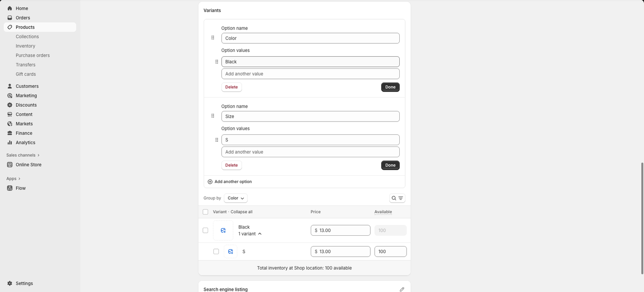Open Inventory in the sidebar
644x292 pixels.
point(25,46)
